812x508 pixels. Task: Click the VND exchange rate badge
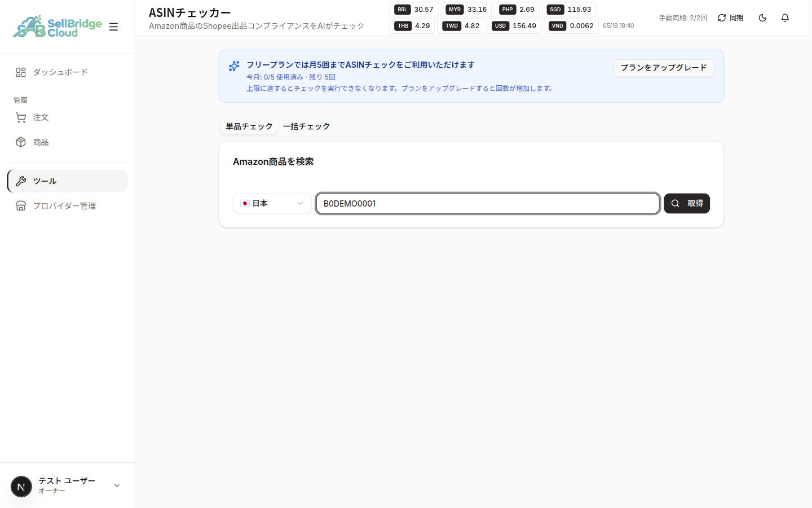[x=571, y=26]
